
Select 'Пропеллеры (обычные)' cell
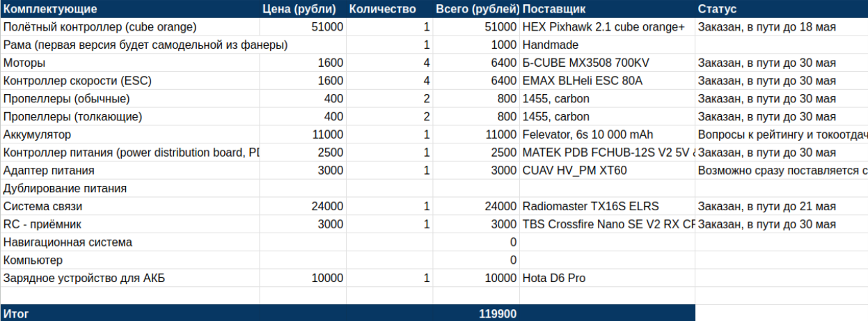[x=129, y=99]
